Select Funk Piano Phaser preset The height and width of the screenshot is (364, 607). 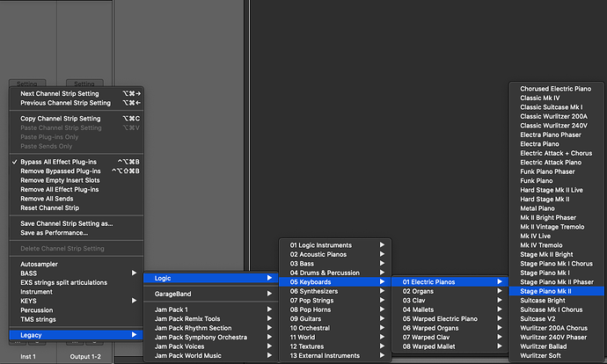[557, 171]
